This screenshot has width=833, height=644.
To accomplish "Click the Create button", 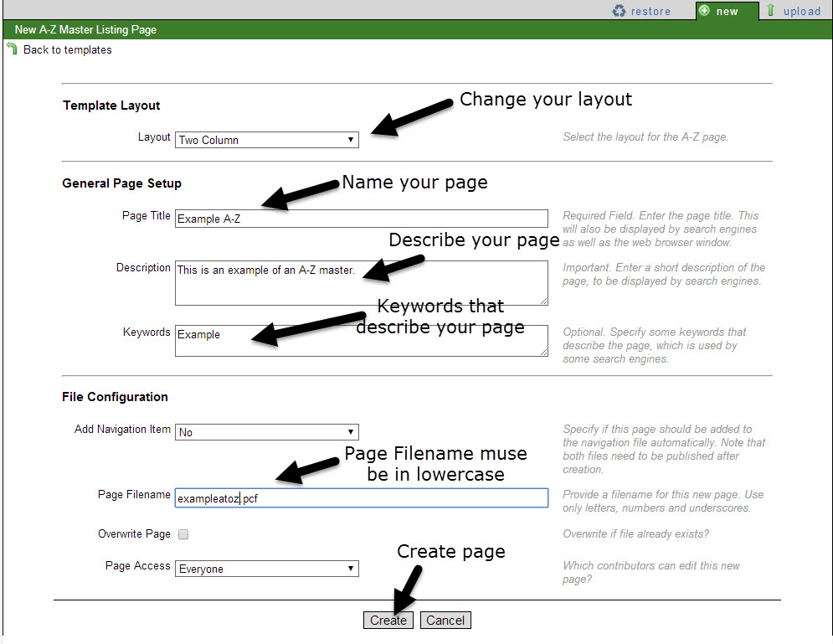I will point(388,620).
